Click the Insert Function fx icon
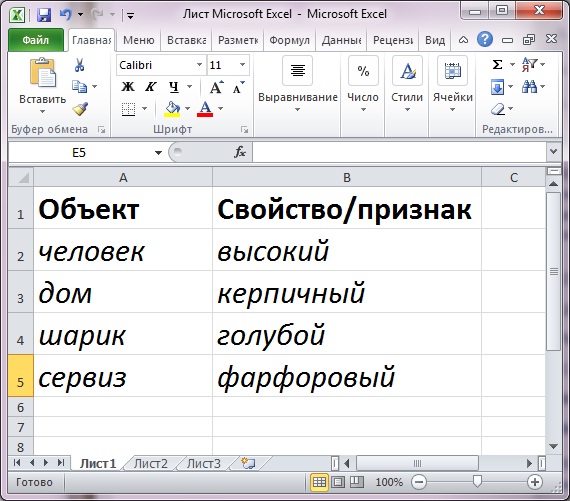Image resolution: width=570 pixels, height=501 pixels. point(240,152)
